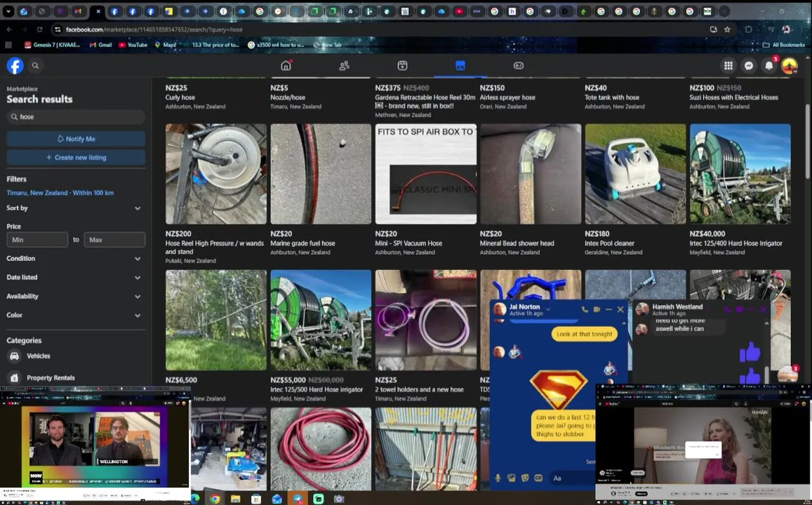Change location Timaru Within 100 km
Viewport: 812px width, 505px height.
pyautogui.click(x=60, y=192)
